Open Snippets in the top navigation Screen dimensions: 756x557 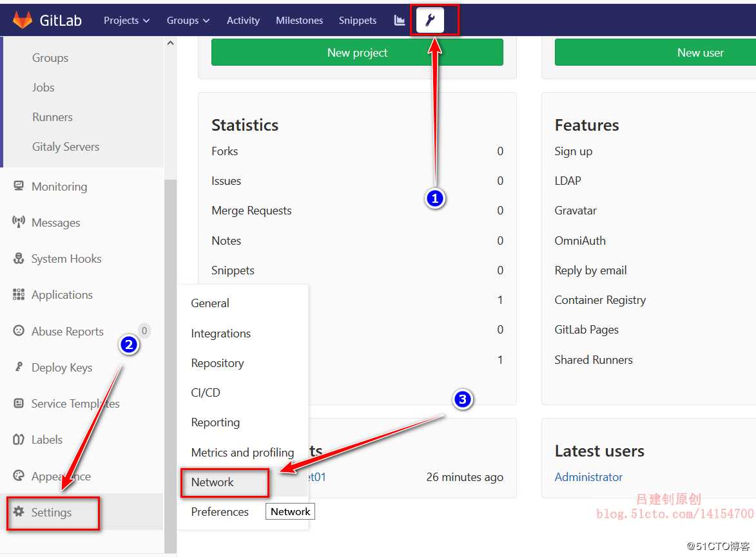(357, 20)
